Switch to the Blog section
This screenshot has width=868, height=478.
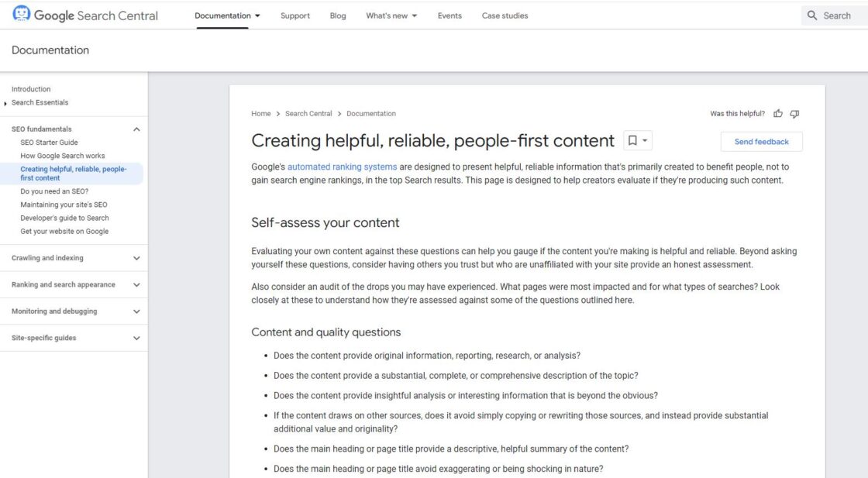click(x=337, y=15)
